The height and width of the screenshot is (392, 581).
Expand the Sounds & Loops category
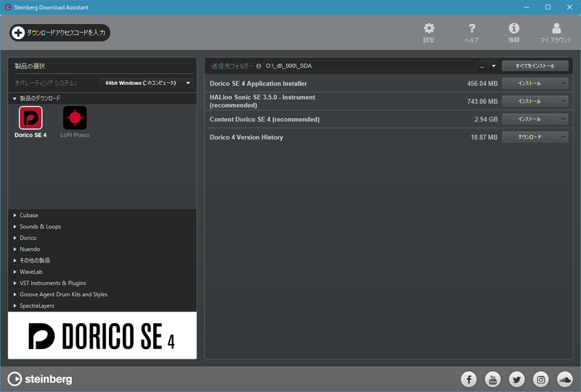point(15,226)
